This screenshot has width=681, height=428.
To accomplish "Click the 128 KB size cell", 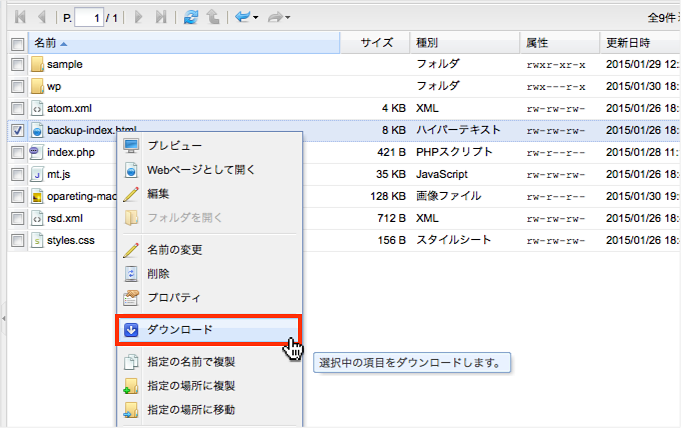I will coord(388,196).
